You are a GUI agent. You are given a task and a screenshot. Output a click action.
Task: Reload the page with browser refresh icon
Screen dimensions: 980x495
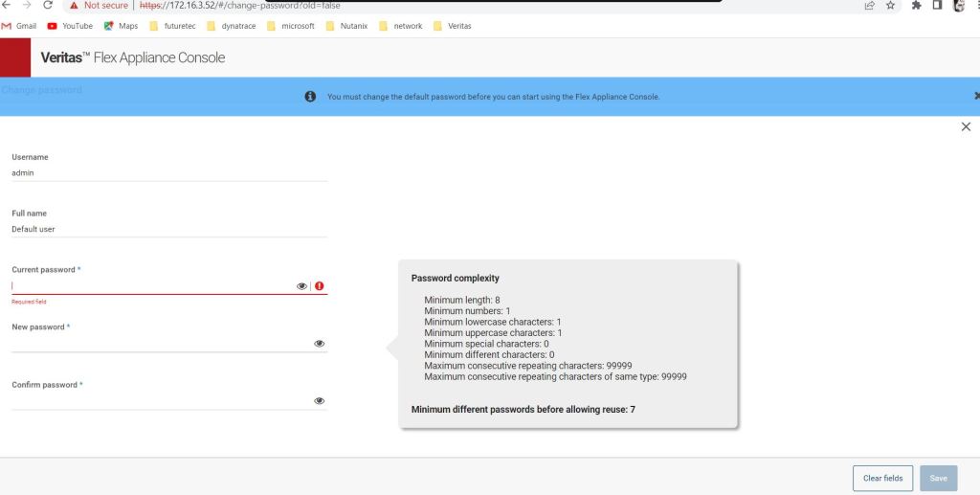pos(48,6)
